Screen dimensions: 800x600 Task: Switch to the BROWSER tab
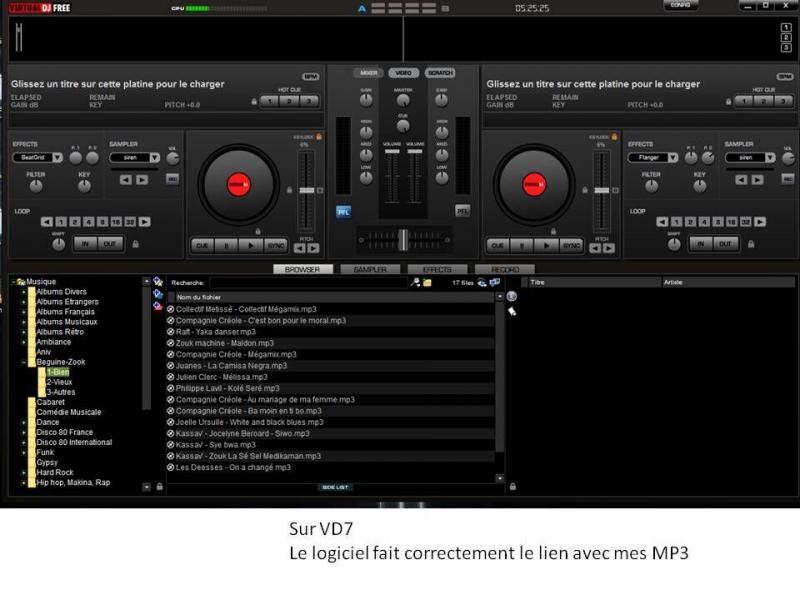tap(303, 269)
